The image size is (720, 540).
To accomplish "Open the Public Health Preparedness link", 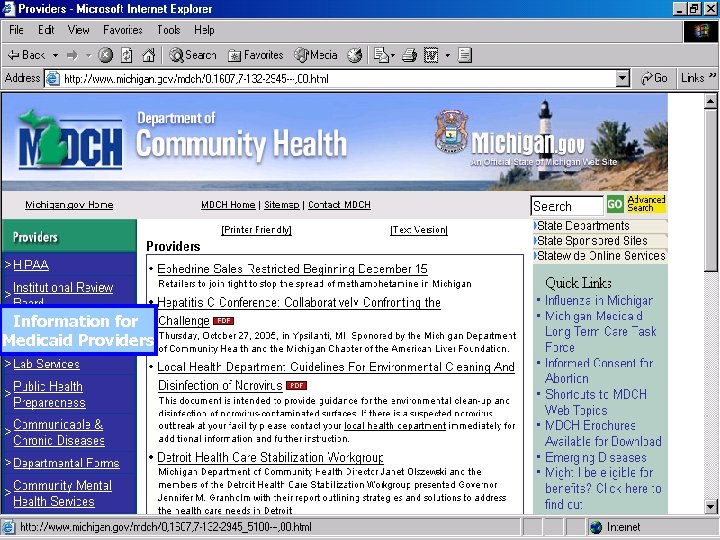I will (x=49, y=394).
